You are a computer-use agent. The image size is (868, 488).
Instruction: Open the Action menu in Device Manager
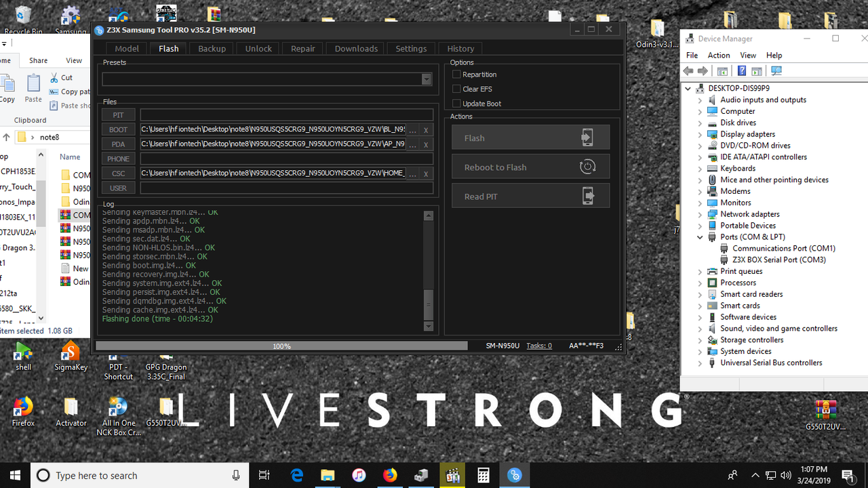point(718,55)
